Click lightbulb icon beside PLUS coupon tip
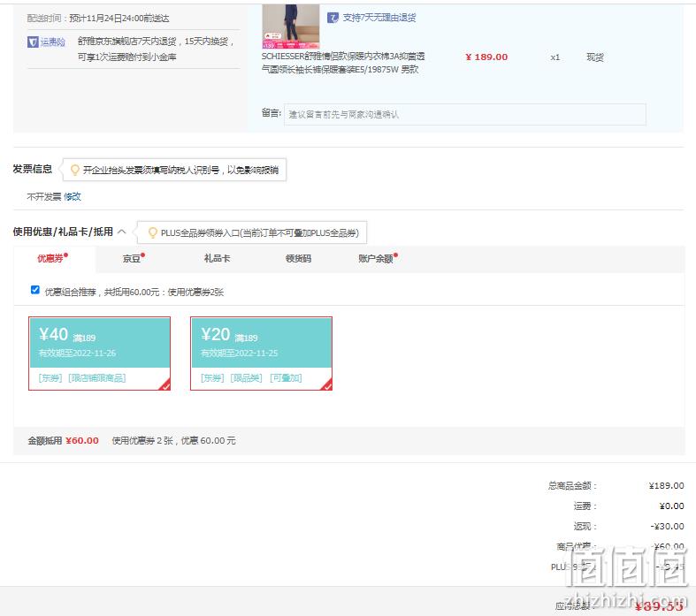This screenshot has width=696, height=616. coord(153,232)
